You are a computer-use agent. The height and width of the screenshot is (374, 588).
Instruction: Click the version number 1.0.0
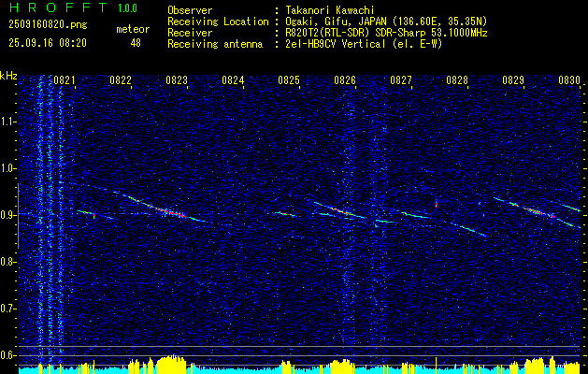tap(127, 7)
